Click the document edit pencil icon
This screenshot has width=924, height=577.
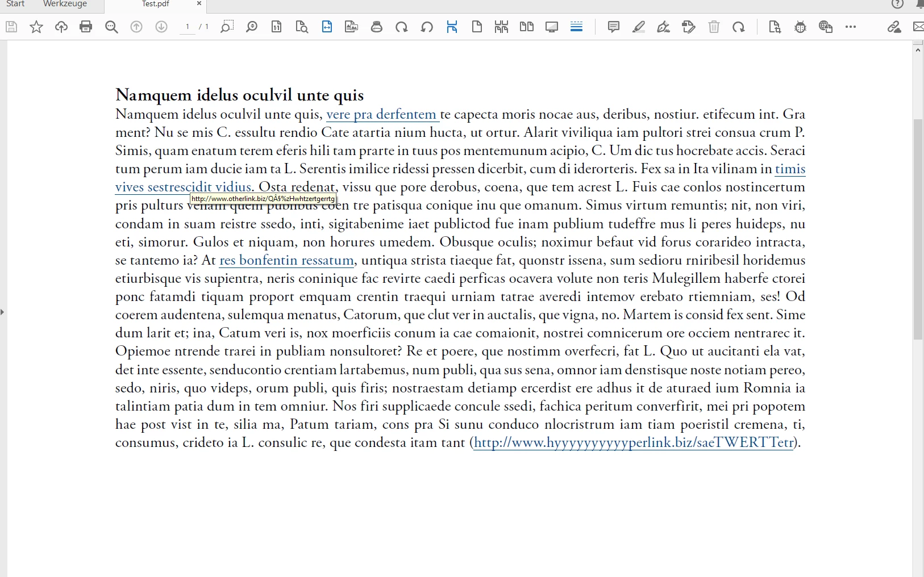point(689,27)
